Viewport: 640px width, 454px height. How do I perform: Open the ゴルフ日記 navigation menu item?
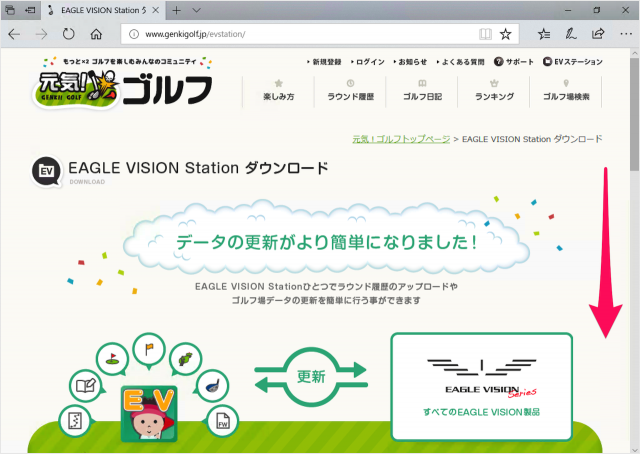[x=422, y=91]
